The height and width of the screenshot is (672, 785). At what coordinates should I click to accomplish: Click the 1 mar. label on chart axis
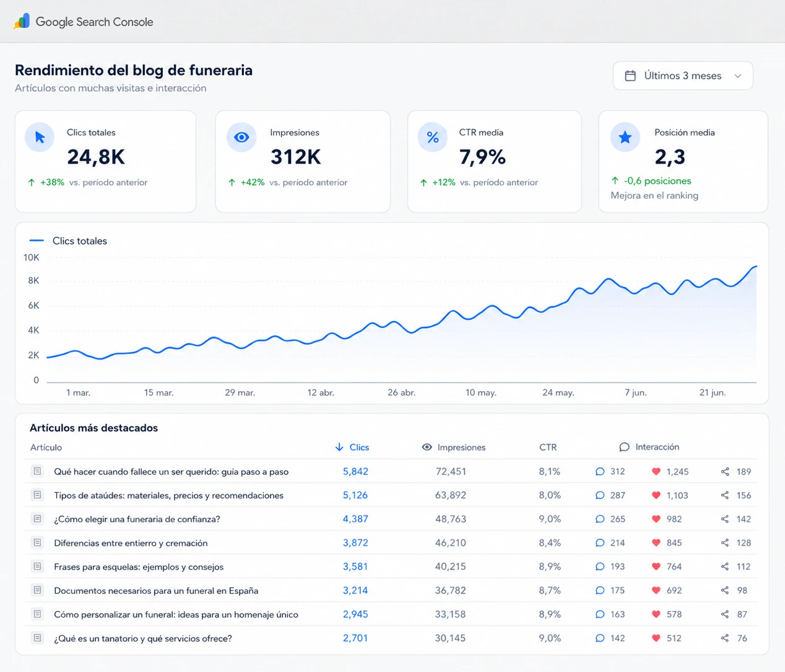78,393
